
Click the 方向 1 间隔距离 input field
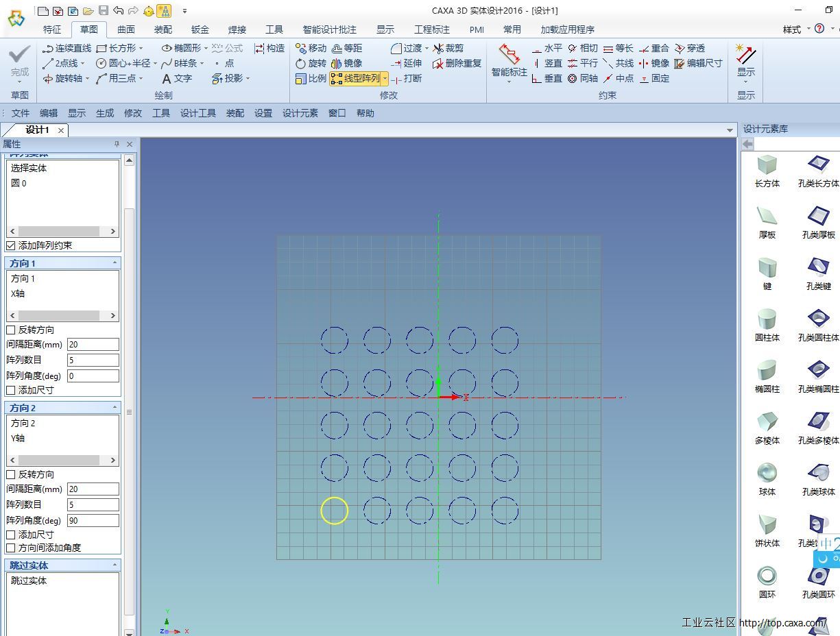click(x=93, y=345)
